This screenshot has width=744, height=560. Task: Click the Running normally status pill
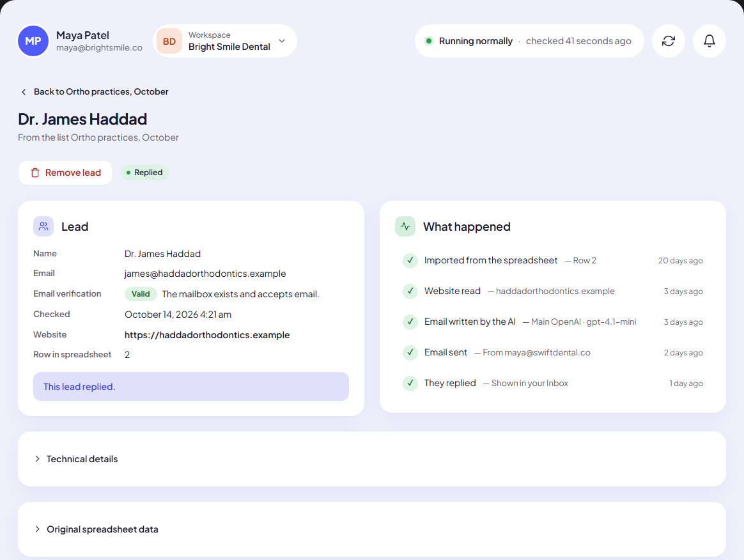coord(529,41)
